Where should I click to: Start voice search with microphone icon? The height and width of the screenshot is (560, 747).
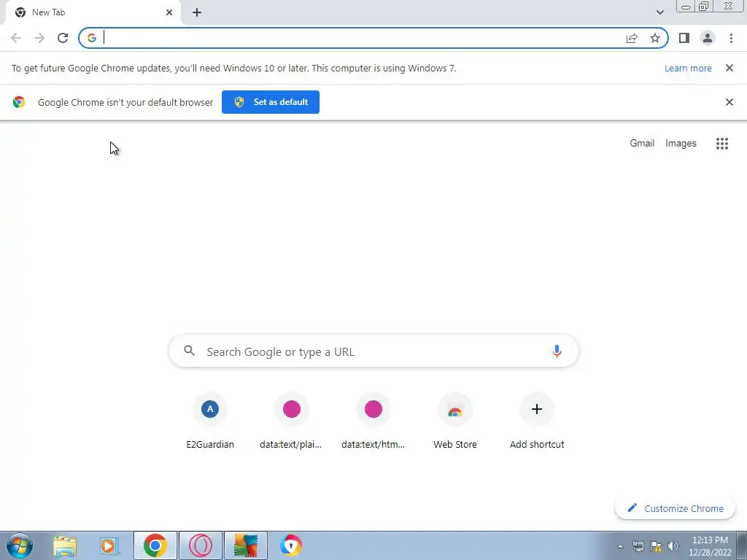557,351
